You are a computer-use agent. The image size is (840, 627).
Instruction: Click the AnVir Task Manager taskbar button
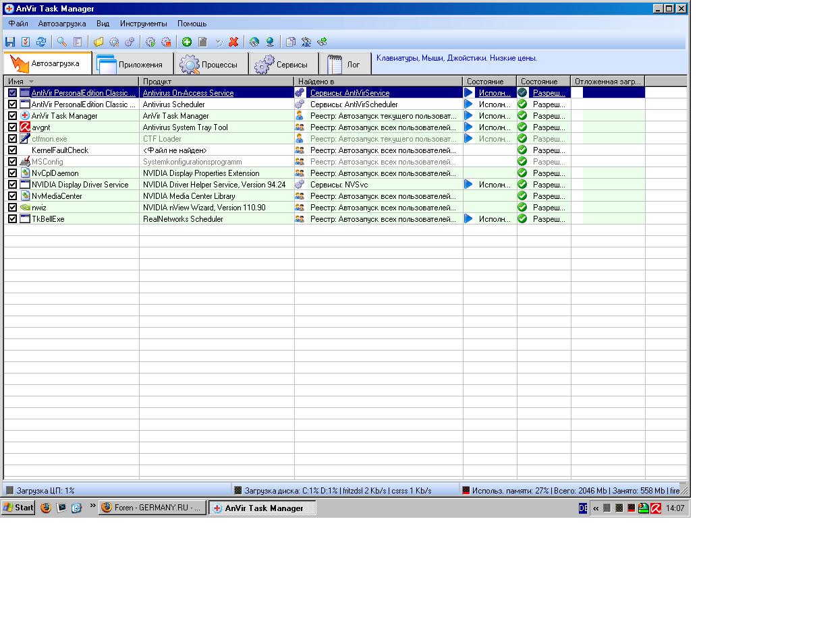coord(262,508)
